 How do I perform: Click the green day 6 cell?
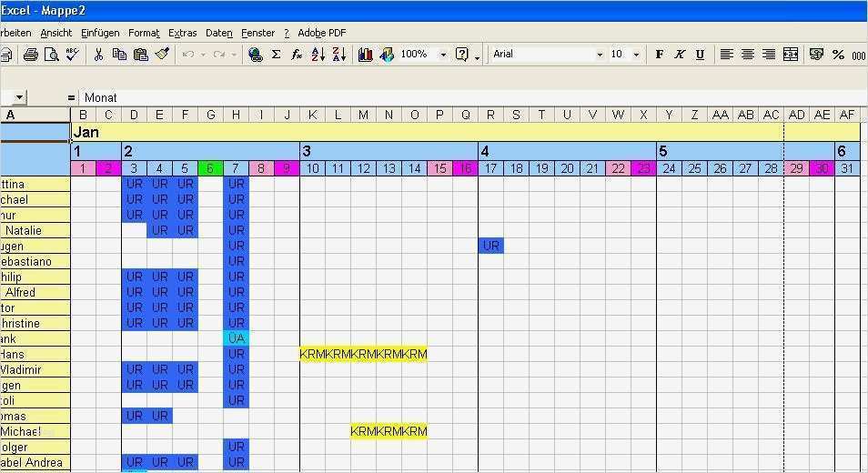(210, 168)
